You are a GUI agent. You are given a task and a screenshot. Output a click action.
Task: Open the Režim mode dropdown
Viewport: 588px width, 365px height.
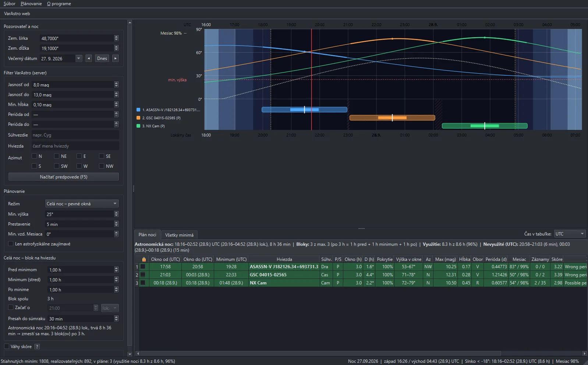[82, 203]
